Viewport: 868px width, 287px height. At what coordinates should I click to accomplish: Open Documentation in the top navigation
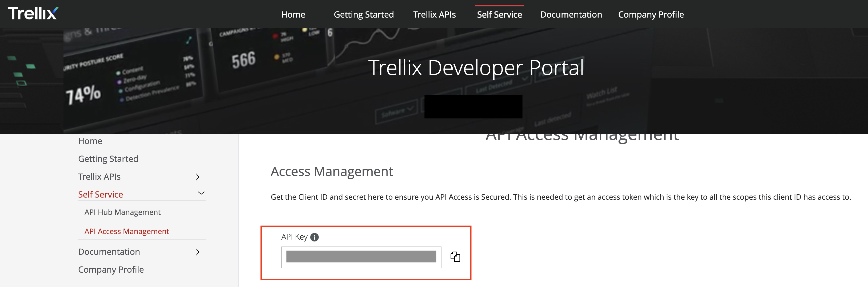[x=571, y=14]
